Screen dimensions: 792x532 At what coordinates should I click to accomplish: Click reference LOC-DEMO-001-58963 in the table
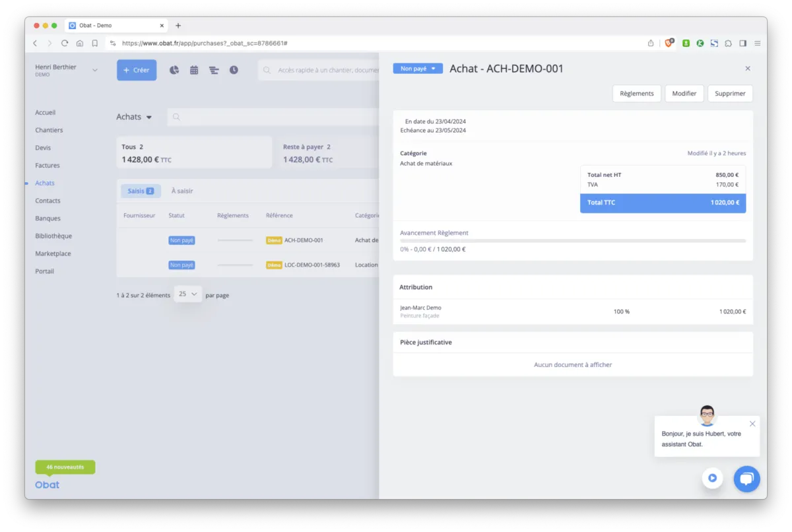[312, 265]
